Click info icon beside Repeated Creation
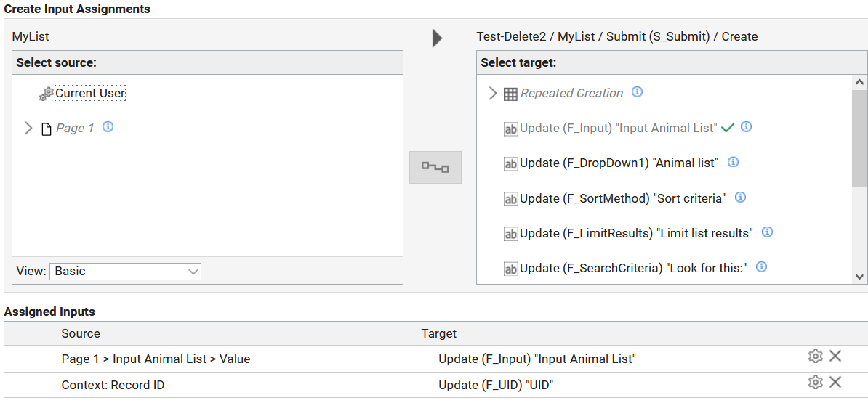The width and height of the screenshot is (868, 403). (637, 92)
